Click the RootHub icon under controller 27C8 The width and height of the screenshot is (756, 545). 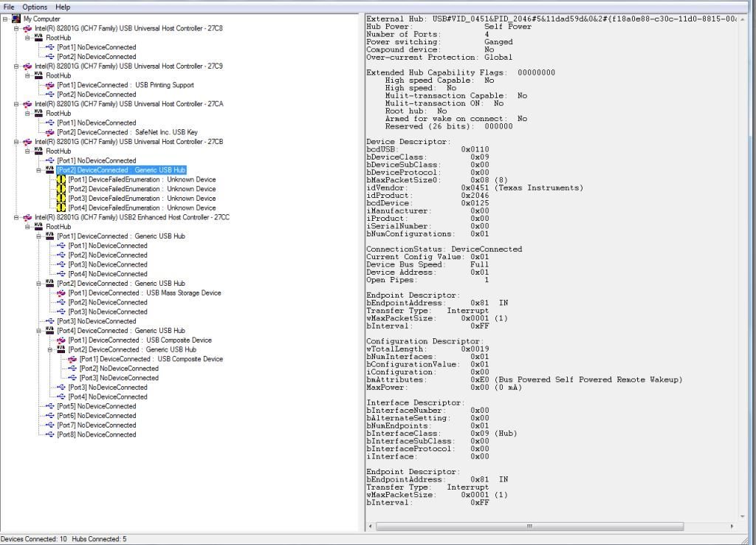pyautogui.click(x=38, y=38)
